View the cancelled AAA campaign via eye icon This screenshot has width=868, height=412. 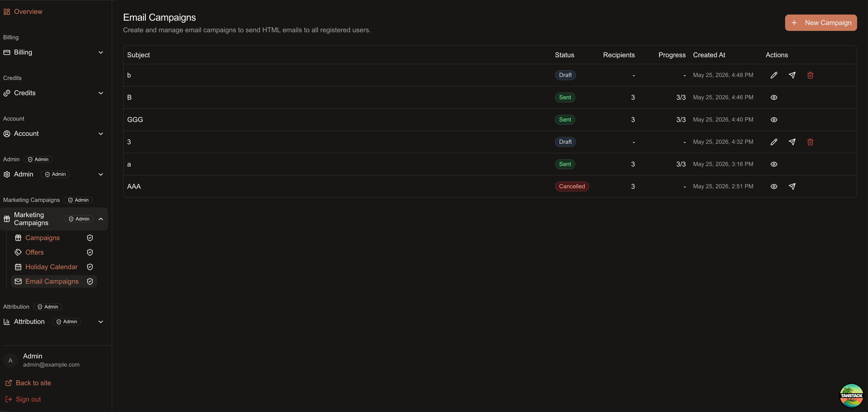point(774,186)
